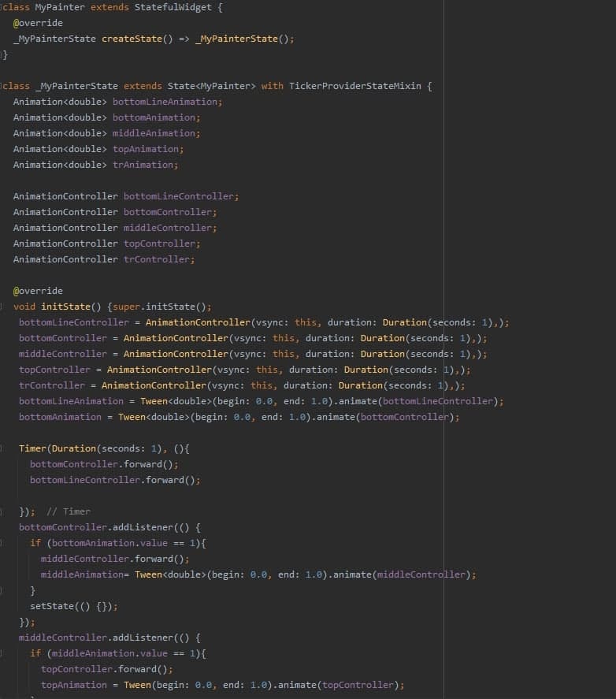Click .animate(bottomLineController) call

coord(416,401)
